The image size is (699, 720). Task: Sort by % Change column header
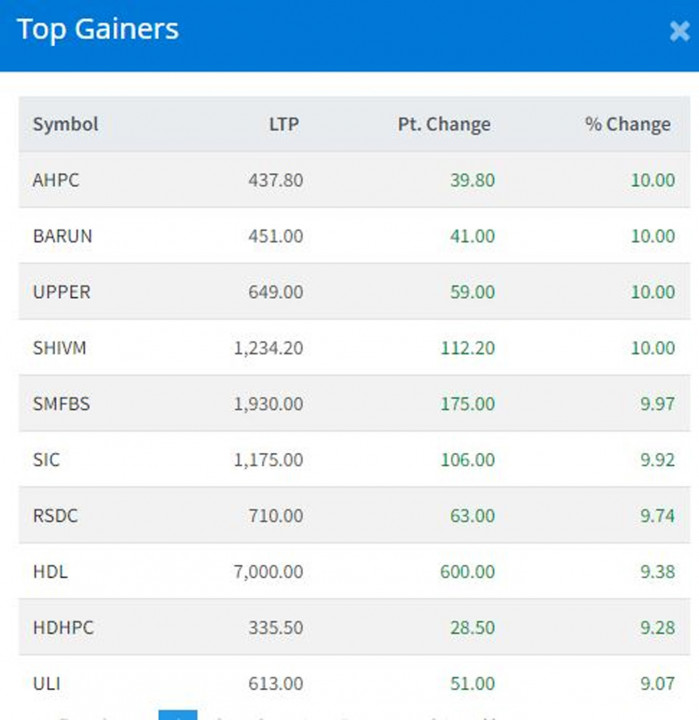(628, 125)
